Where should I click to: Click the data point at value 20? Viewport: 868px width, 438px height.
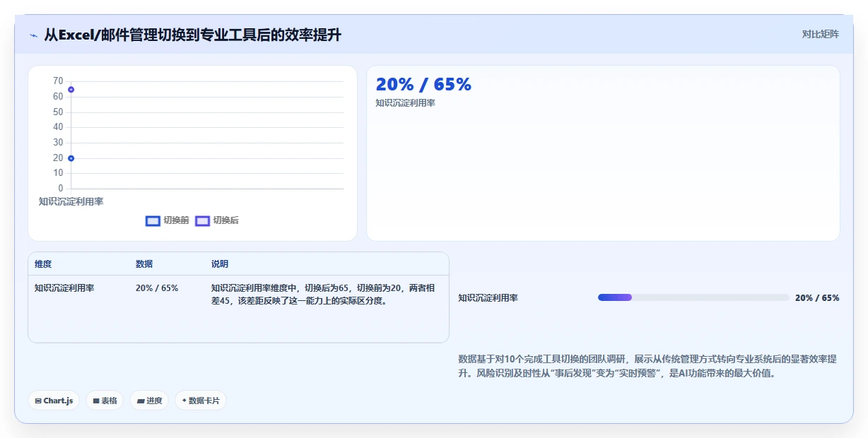pos(71,158)
